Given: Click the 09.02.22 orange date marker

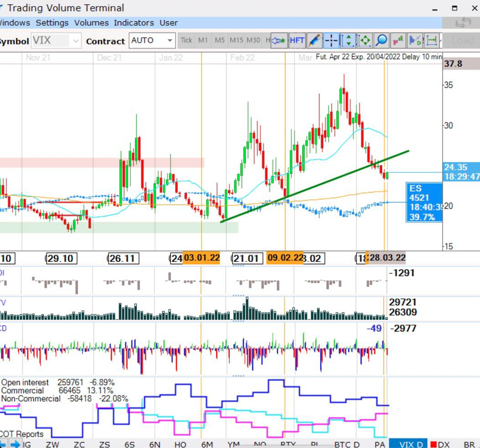Looking at the screenshot, I should tap(285, 258).
